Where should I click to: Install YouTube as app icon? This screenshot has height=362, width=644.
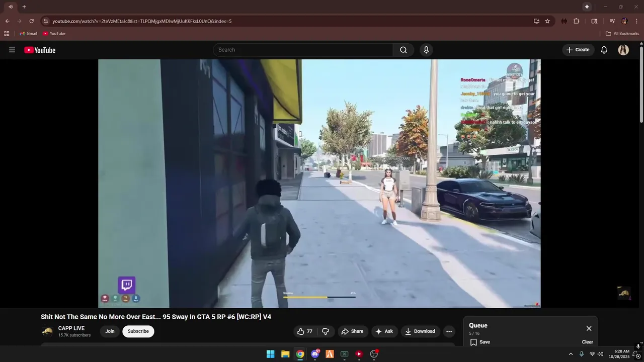click(x=536, y=21)
